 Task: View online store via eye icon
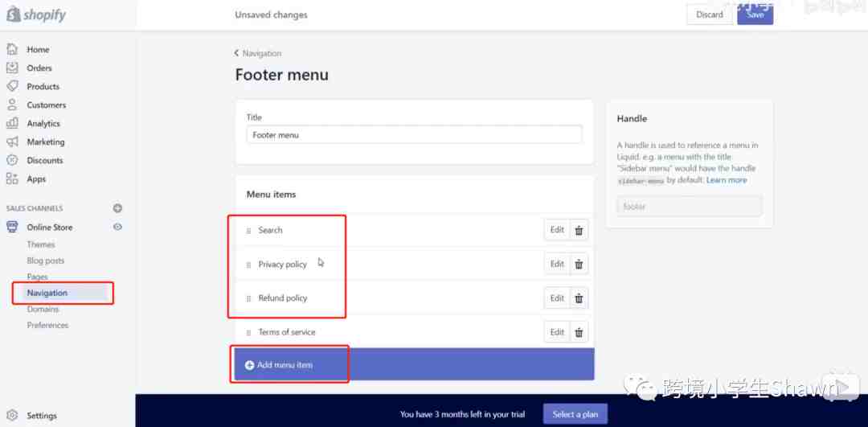point(117,228)
